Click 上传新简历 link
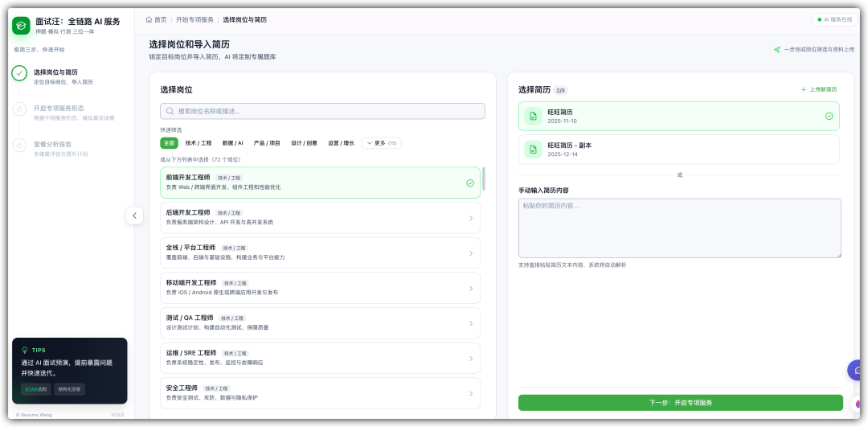 pyautogui.click(x=819, y=90)
